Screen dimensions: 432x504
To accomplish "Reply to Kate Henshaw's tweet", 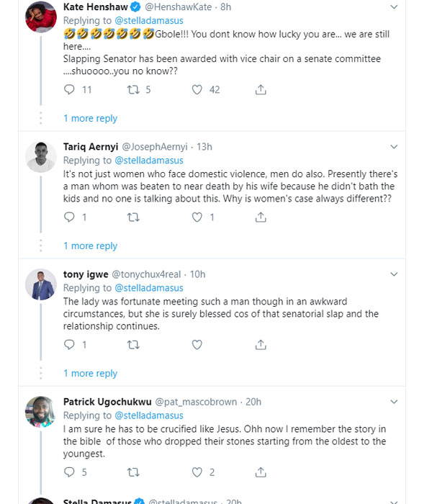I will pyautogui.click(x=69, y=89).
